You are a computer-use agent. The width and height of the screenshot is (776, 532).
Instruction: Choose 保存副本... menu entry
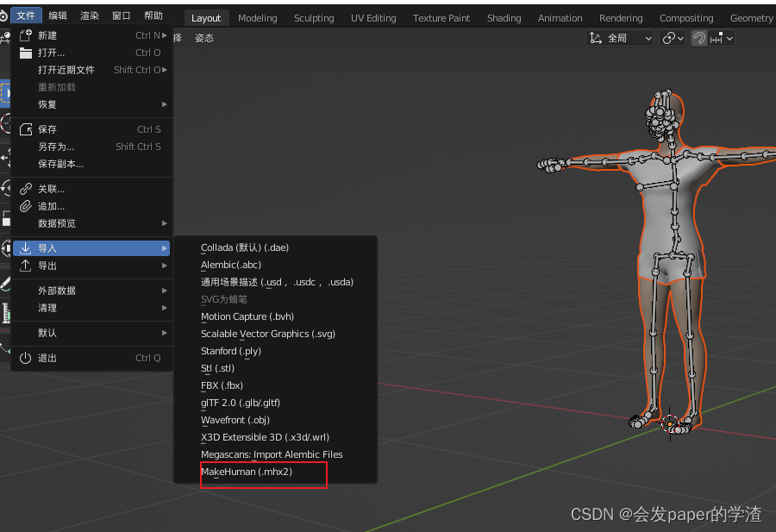click(92, 165)
